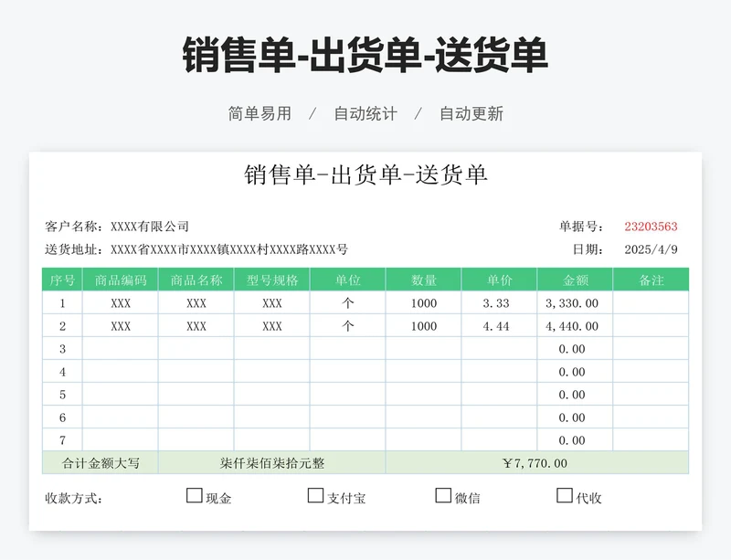This screenshot has width=731, height=560.
Task: Select the 金额 column header
Action: pyautogui.click(x=576, y=280)
